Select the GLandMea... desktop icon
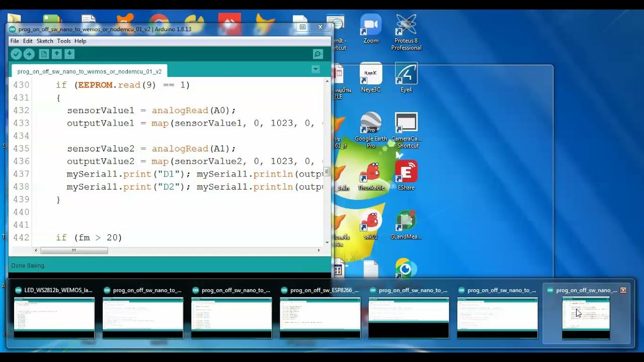Screen dimensions: 644x362 pyautogui.click(x=406, y=225)
